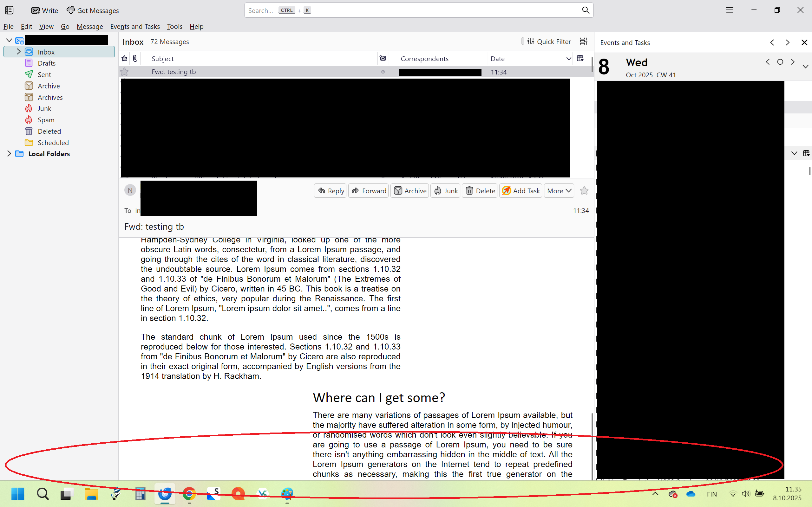This screenshot has height=507, width=812.
Task: Open the Tools menu
Action: tap(174, 27)
